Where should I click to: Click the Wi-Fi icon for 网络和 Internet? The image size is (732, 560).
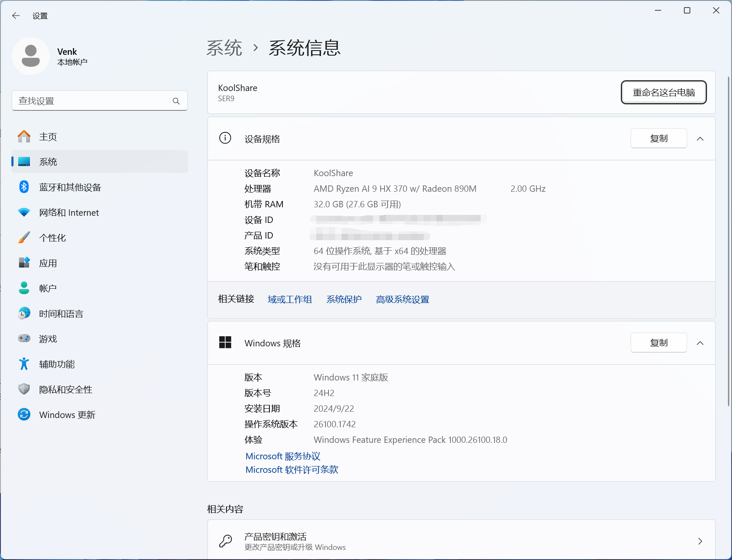click(x=24, y=212)
